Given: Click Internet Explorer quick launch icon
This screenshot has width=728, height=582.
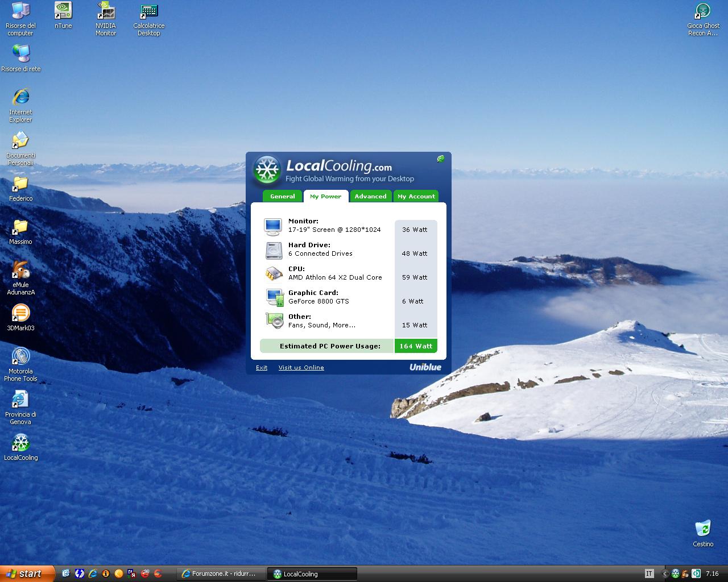Looking at the screenshot, I should [x=93, y=573].
